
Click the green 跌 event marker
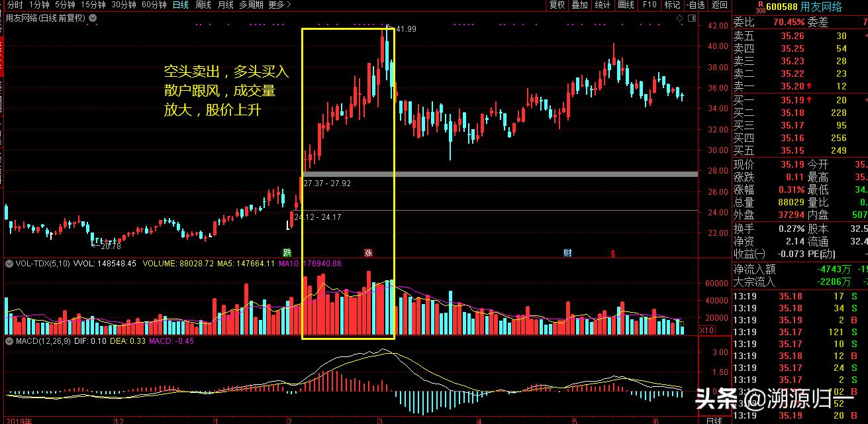(x=287, y=252)
